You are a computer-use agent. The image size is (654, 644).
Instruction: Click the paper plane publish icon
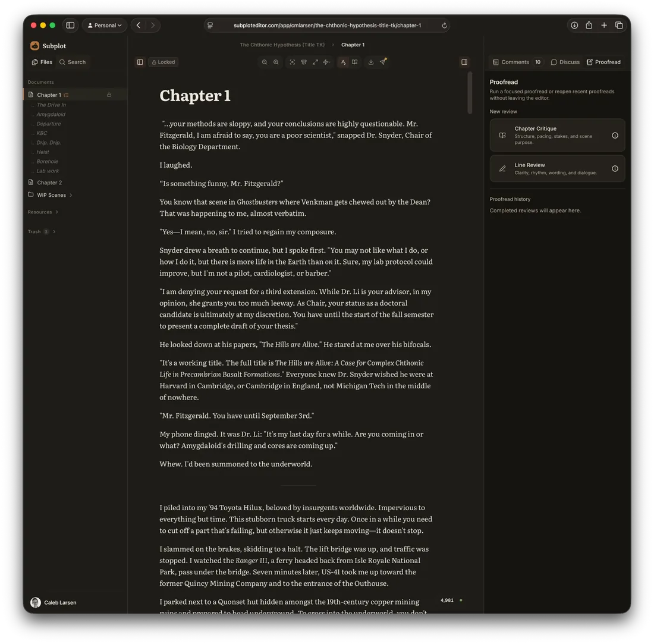coord(383,62)
